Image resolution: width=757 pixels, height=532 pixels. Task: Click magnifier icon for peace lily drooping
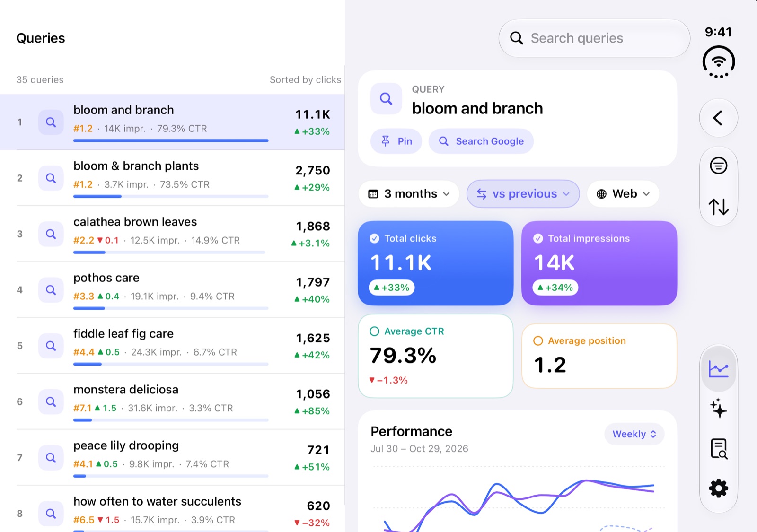pos(51,457)
